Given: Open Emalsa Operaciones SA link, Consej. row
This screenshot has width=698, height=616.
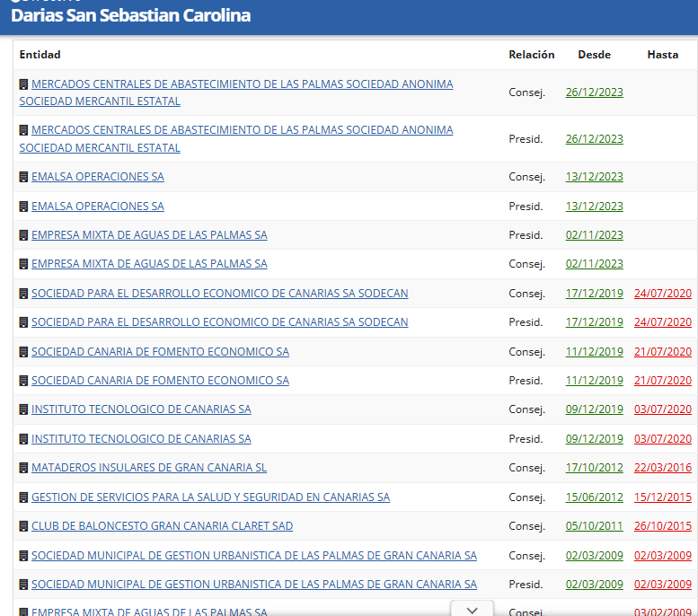Looking at the screenshot, I should coord(98,177).
